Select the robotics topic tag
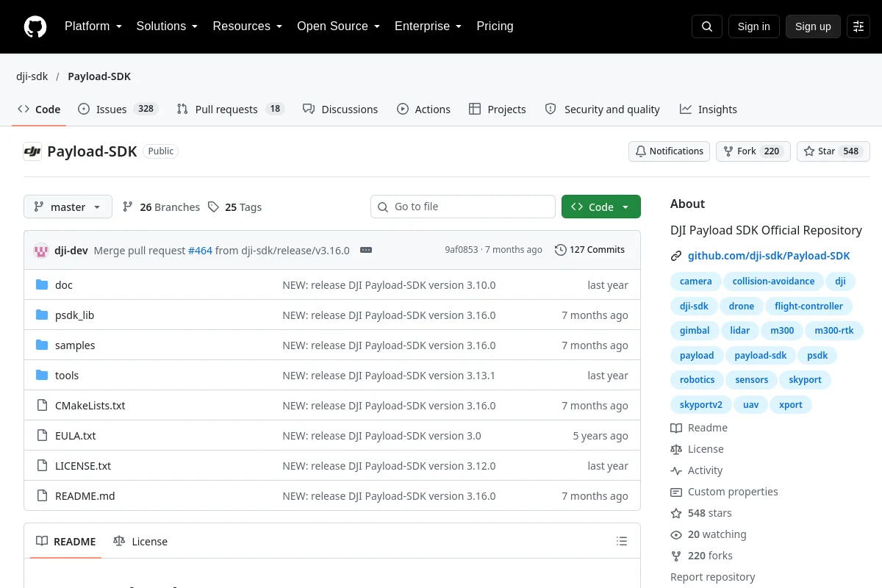The height and width of the screenshot is (588, 882). [x=697, y=380]
